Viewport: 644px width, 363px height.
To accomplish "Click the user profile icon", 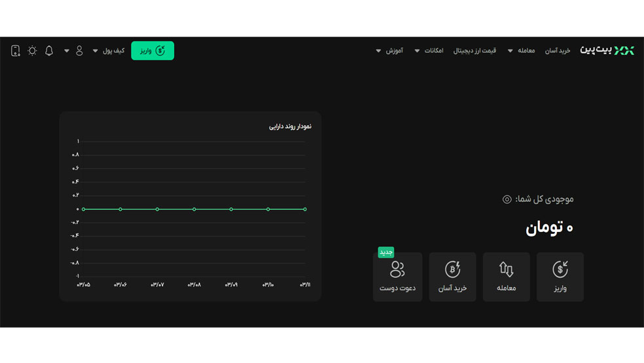I will click(x=79, y=50).
